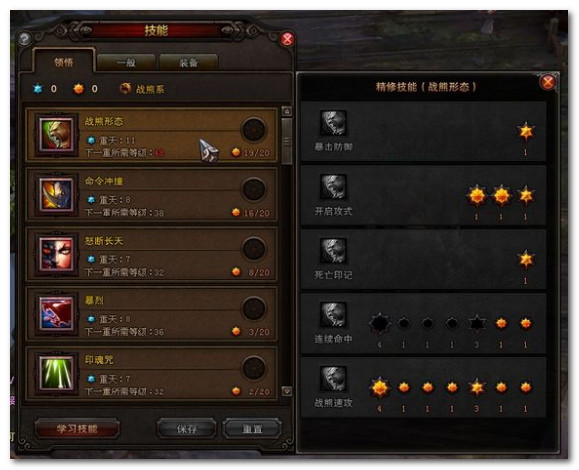Open the help question mark icon
579x470 pixels.
tap(25, 39)
